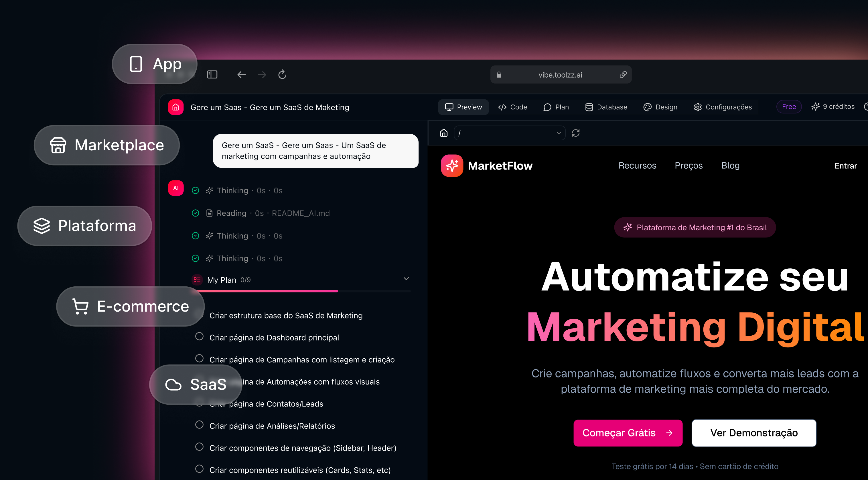Reload the page using browser refresh icon
Screen dimensions: 868x480
click(x=282, y=74)
